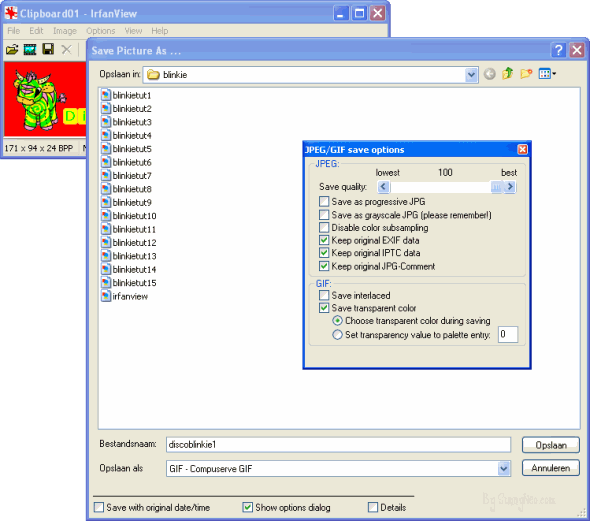Click the Open file icon in IrfanView toolbar

(12, 49)
